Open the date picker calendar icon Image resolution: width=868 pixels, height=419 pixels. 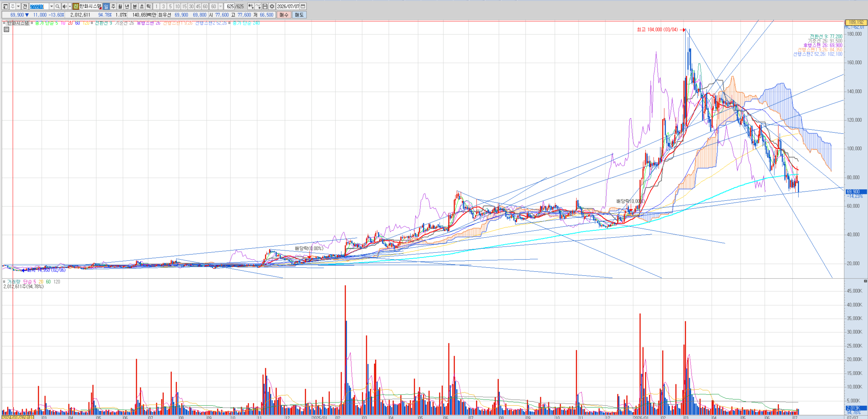pyautogui.click(x=303, y=6)
